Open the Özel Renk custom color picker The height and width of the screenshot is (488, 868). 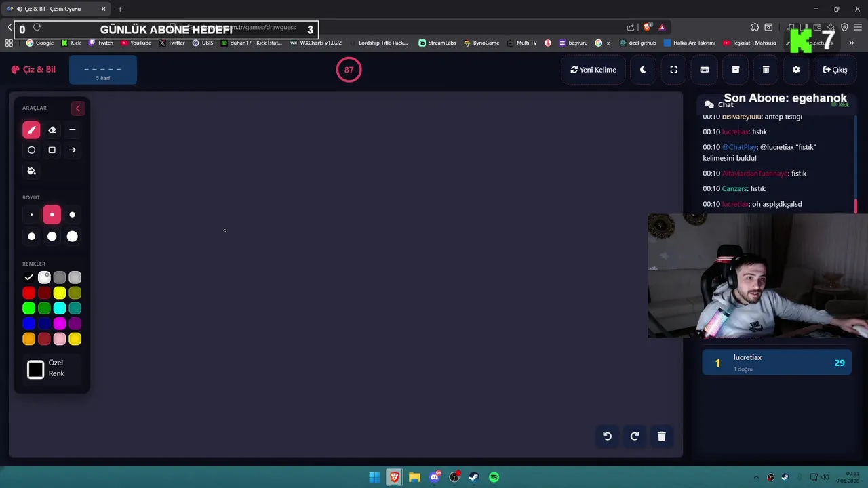[35, 369]
